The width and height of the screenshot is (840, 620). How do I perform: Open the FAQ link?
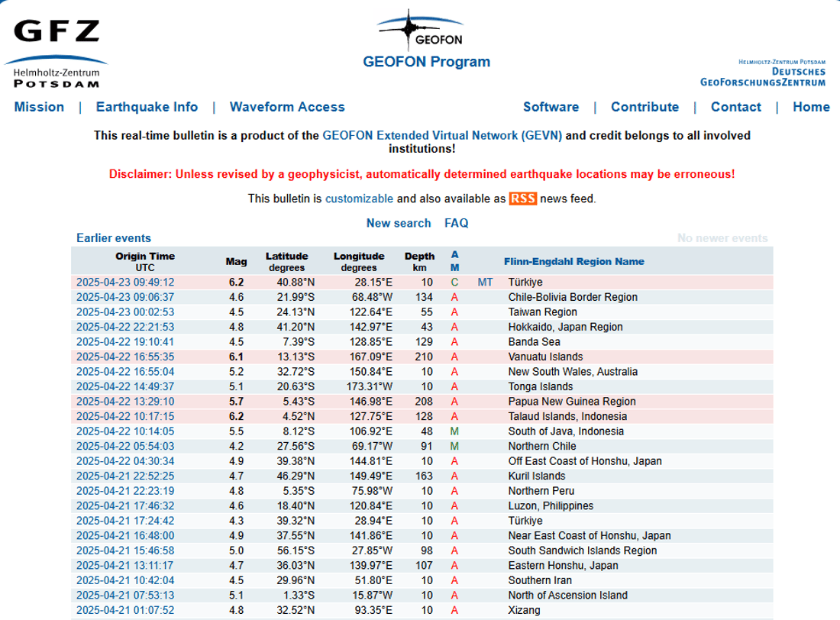[457, 224]
